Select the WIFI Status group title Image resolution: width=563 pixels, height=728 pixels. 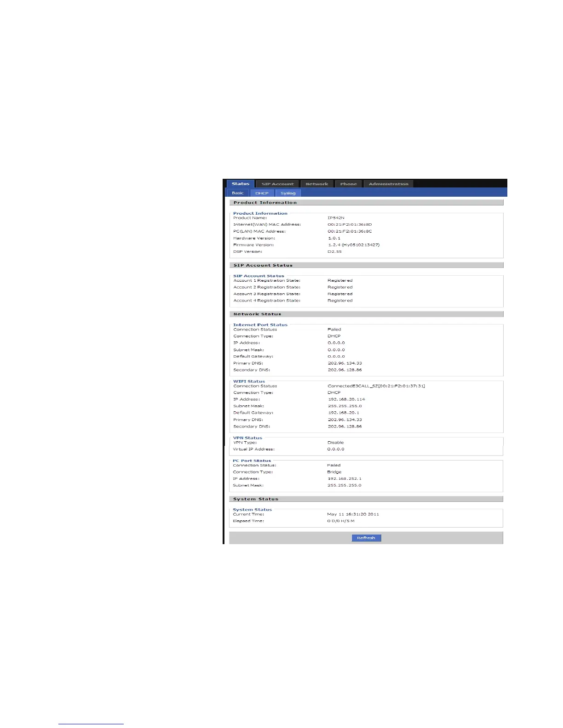(x=249, y=381)
